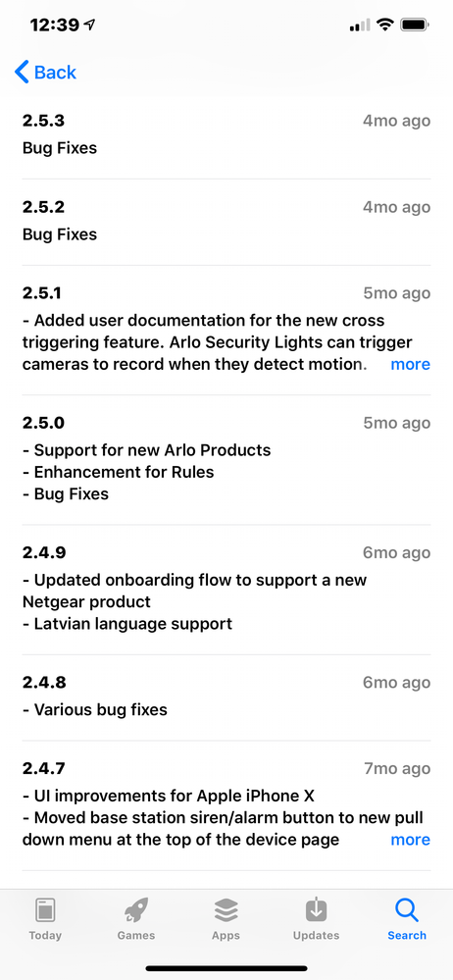
Task: Switch to the Updates tab label
Action: coord(316,936)
